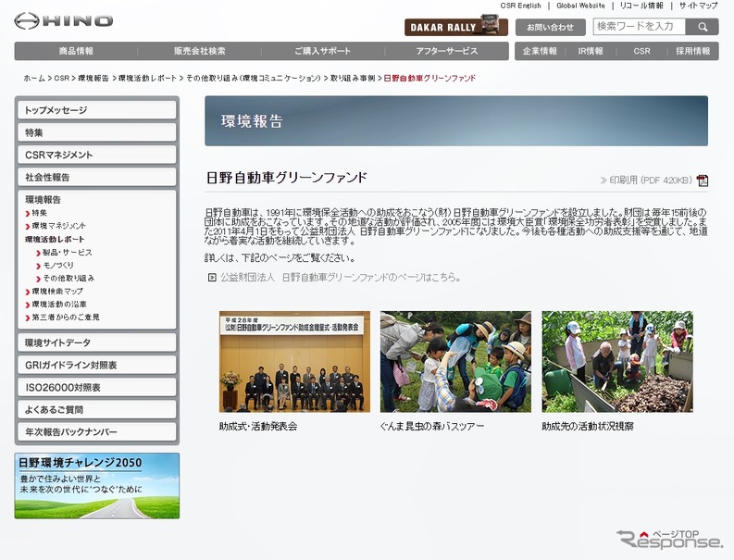Select the アフターサービス menu
The height and width of the screenshot is (560, 734).
point(446,51)
